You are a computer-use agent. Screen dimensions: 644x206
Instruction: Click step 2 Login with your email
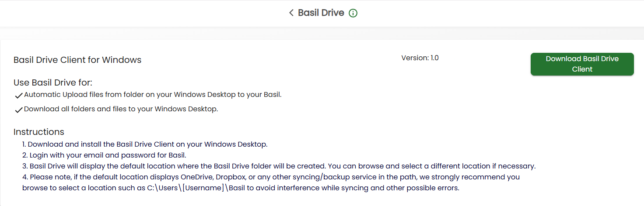click(x=105, y=155)
